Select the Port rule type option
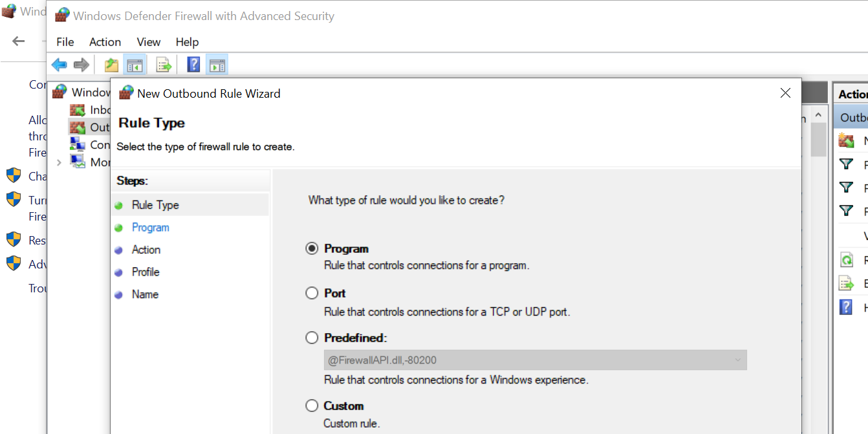 pos(312,293)
